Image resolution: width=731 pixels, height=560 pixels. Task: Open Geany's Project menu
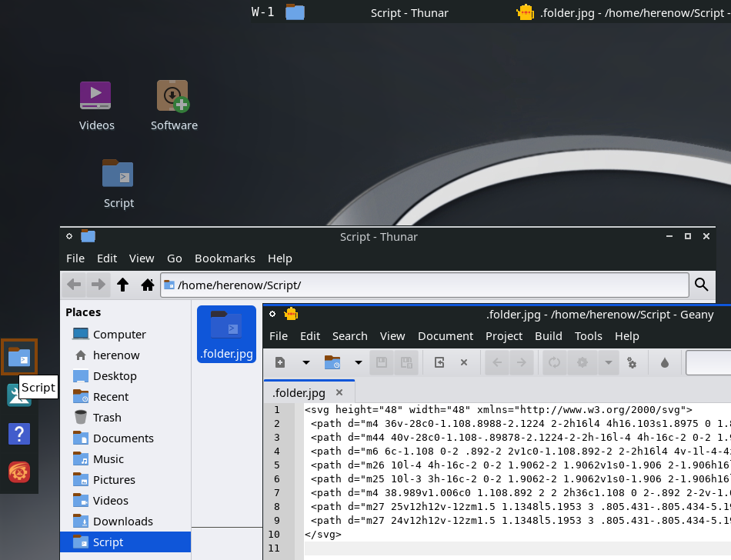(x=504, y=336)
